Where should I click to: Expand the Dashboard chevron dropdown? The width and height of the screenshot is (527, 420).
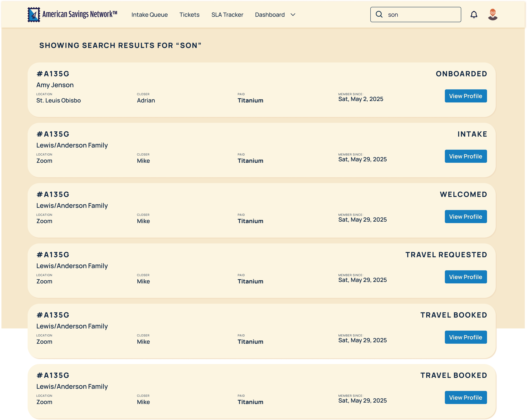293,15
